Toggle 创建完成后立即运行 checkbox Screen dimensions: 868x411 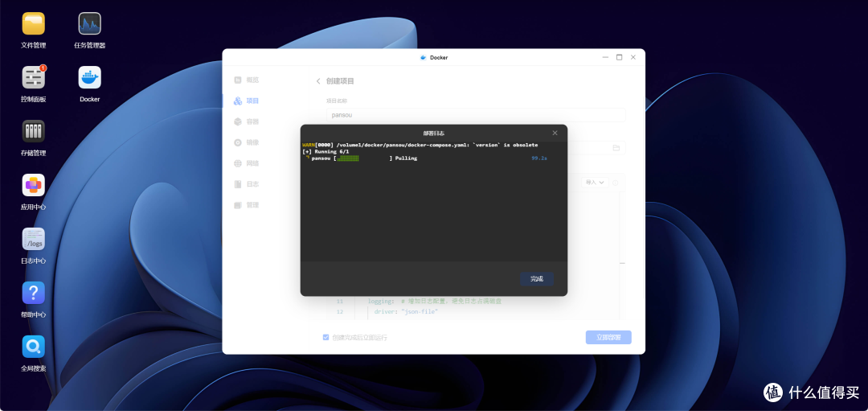(326, 337)
